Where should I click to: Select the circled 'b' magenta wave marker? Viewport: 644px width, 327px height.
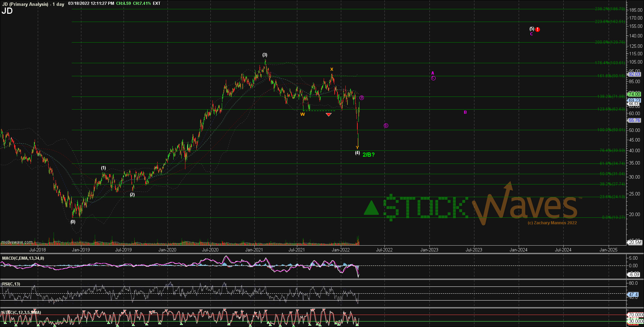click(x=386, y=126)
